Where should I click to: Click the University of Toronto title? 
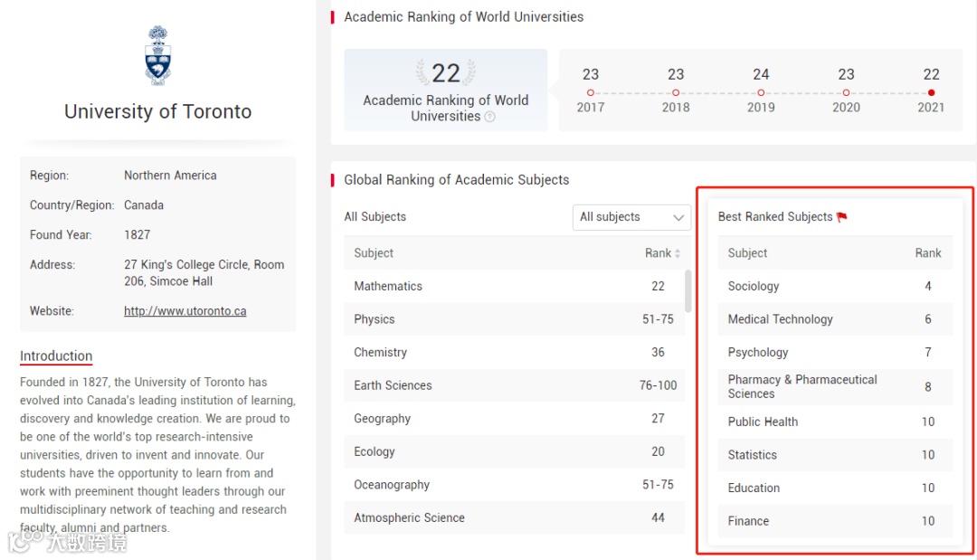point(157,111)
